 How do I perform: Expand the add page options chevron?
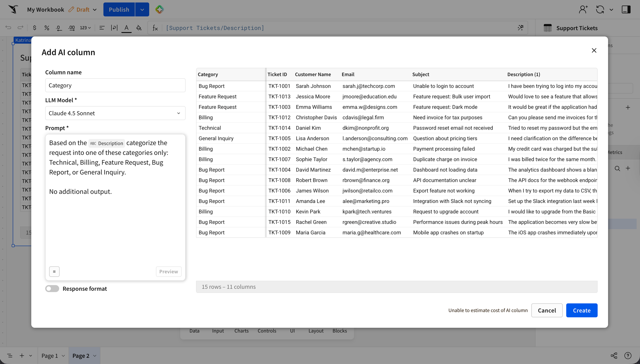(30, 356)
